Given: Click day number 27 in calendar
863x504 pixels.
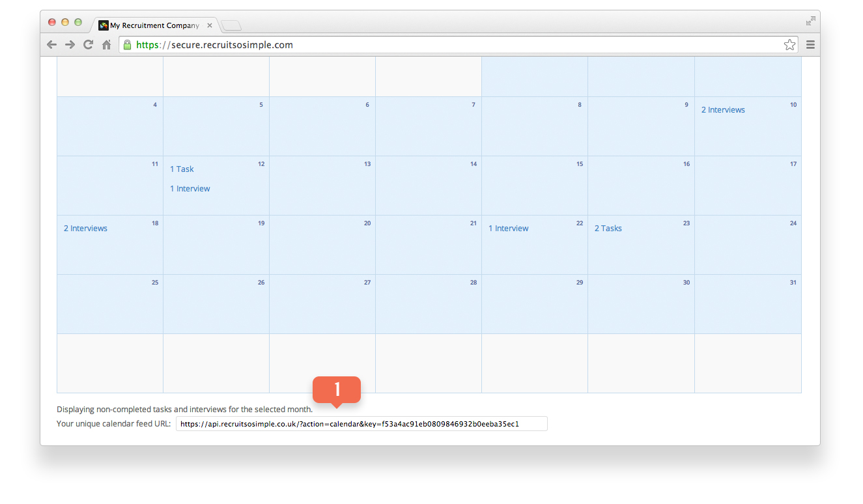Looking at the screenshot, I should coord(367,283).
